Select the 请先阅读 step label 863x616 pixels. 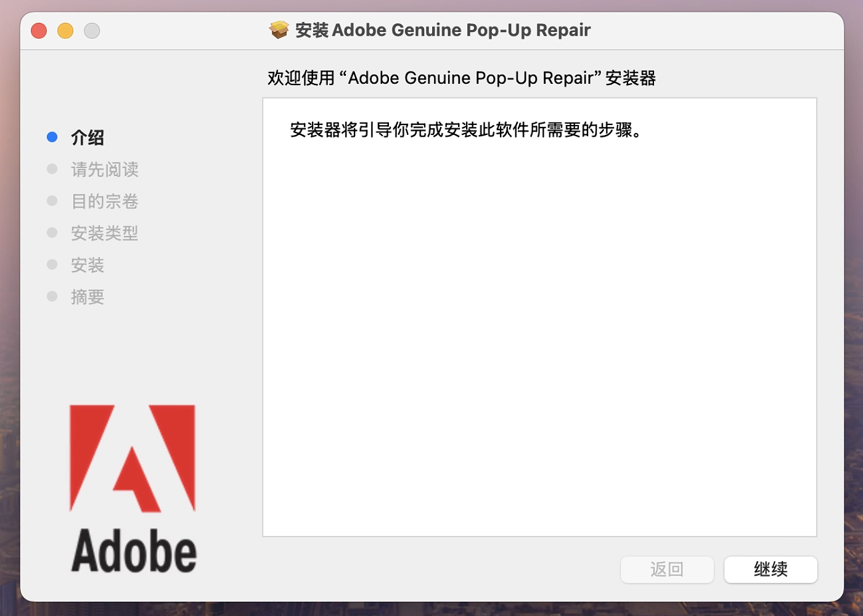pyautogui.click(x=105, y=169)
